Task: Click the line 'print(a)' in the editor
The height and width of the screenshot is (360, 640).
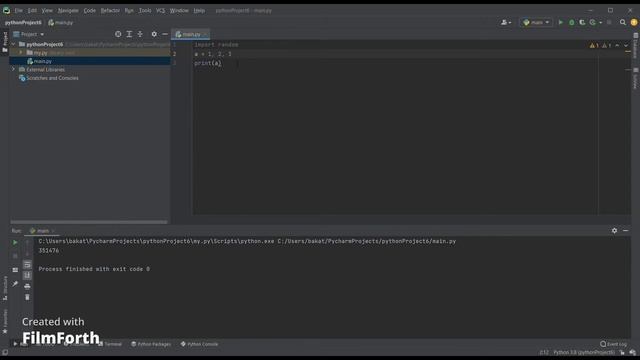Action: (x=208, y=63)
